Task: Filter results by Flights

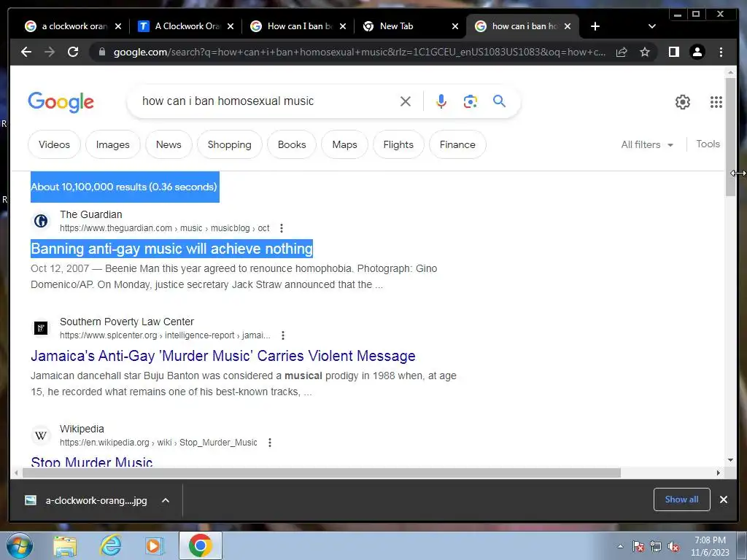Action: [x=398, y=144]
